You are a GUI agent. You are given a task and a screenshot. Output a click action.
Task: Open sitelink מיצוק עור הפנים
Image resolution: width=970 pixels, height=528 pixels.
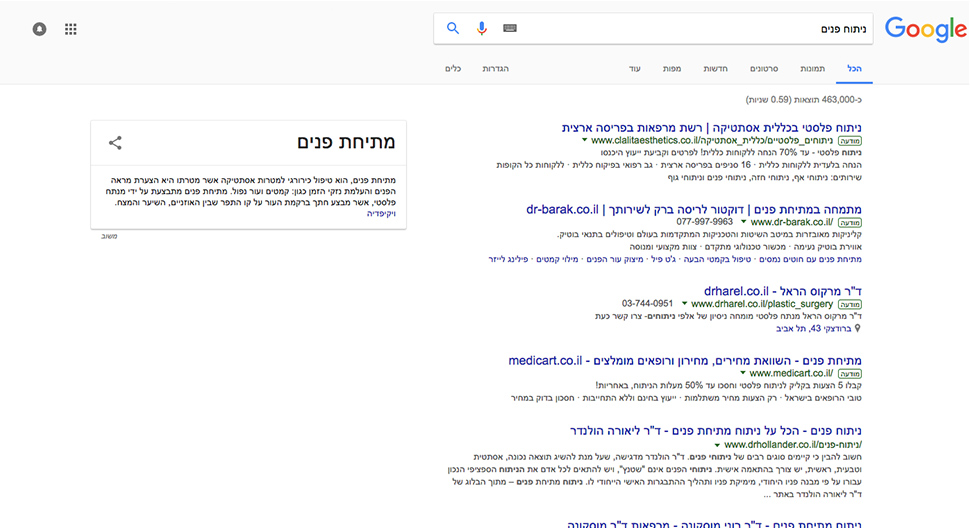(x=615, y=259)
